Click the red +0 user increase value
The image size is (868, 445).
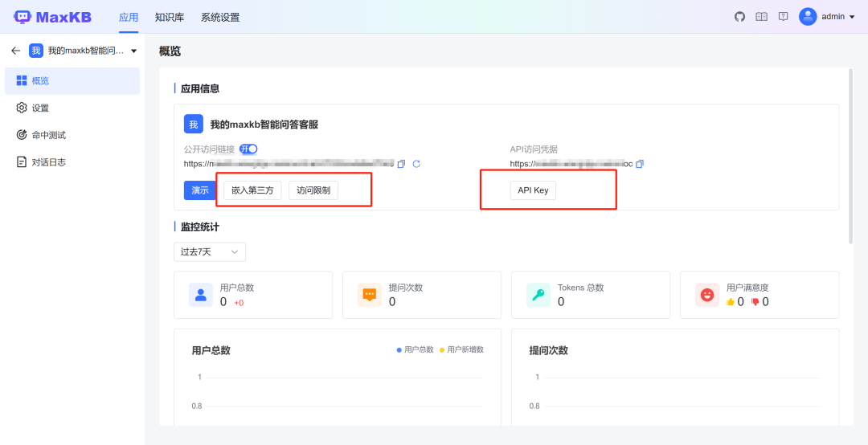(x=239, y=303)
